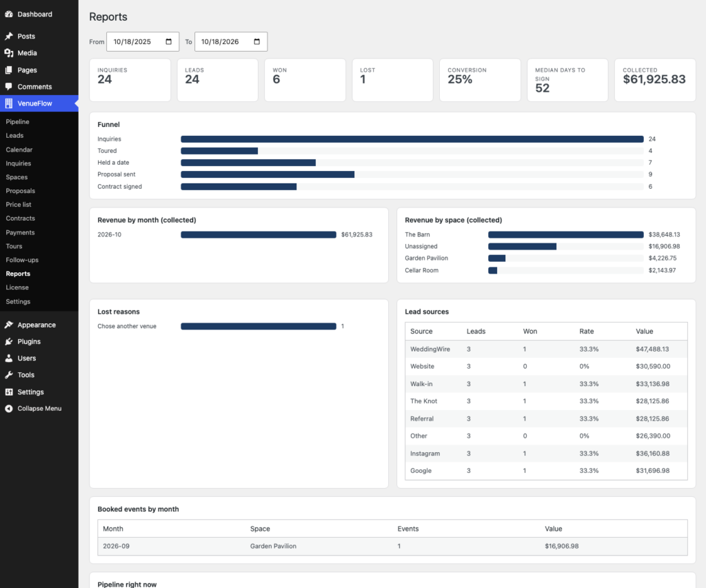Click the Pipeline right now heading

pos(127,585)
